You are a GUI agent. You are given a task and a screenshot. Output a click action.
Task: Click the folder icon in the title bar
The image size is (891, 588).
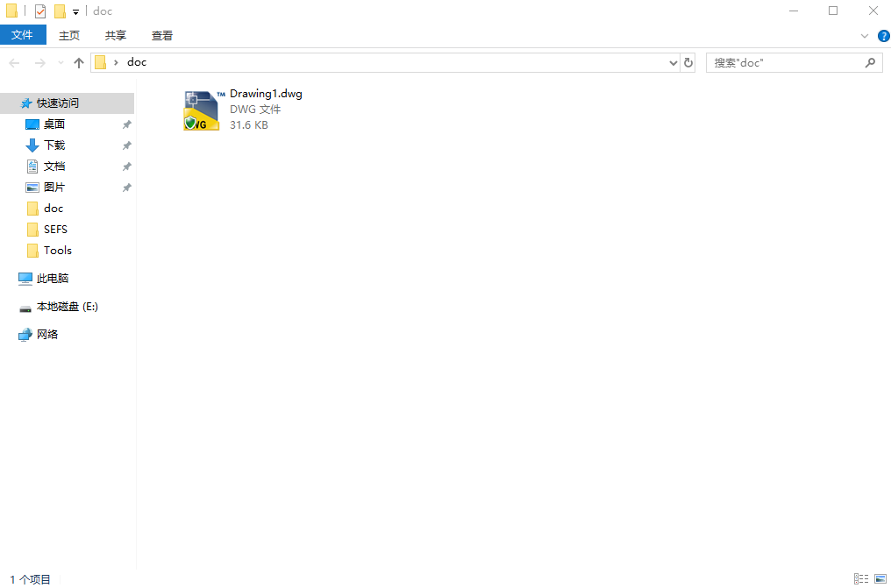click(12, 11)
